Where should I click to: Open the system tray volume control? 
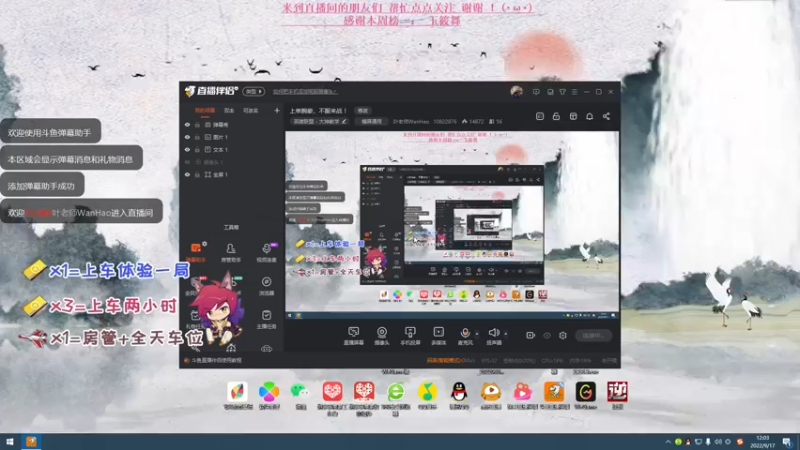[718, 442]
